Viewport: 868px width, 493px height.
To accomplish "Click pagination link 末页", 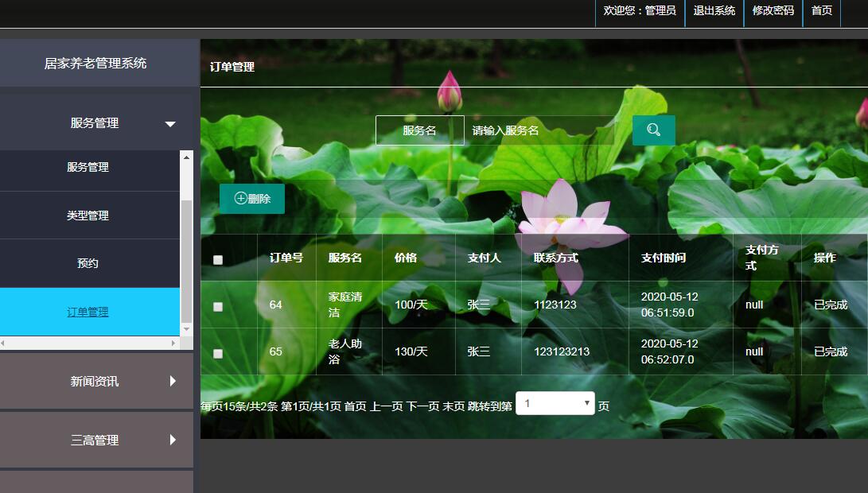I will click(x=453, y=406).
